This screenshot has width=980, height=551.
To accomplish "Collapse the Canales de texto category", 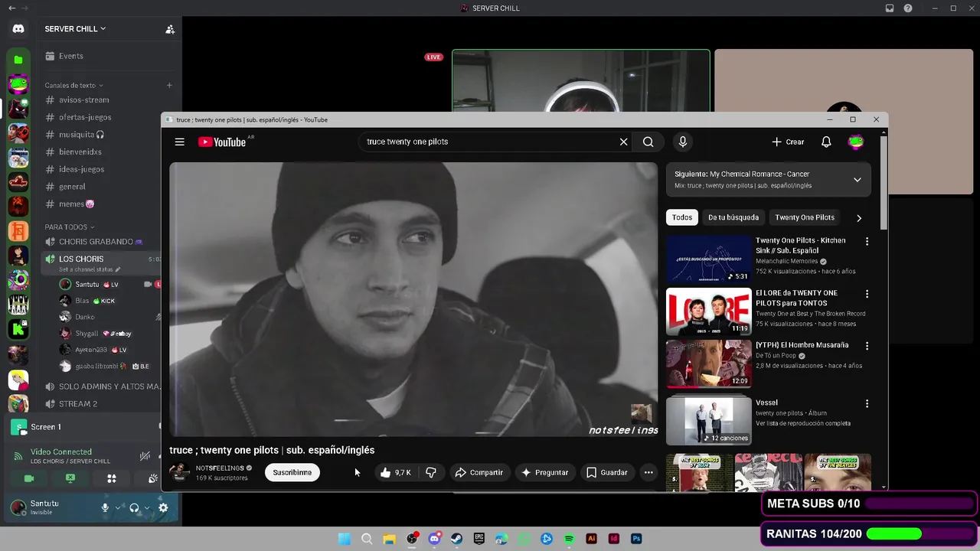I will click(x=73, y=86).
